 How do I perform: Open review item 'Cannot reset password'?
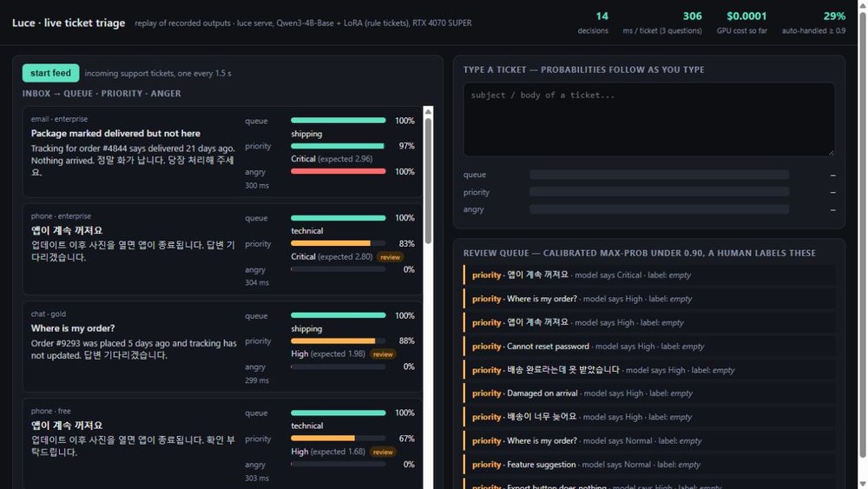[649, 347]
